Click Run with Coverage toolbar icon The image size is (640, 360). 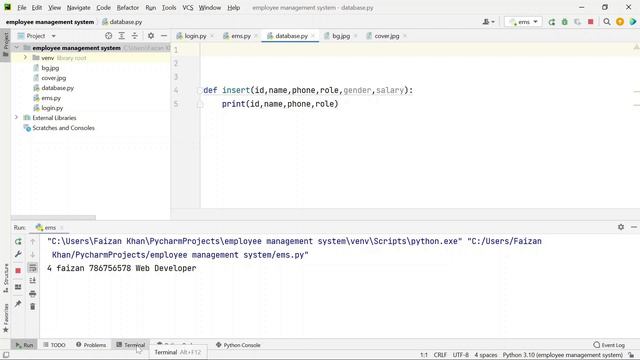click(578, 22)
